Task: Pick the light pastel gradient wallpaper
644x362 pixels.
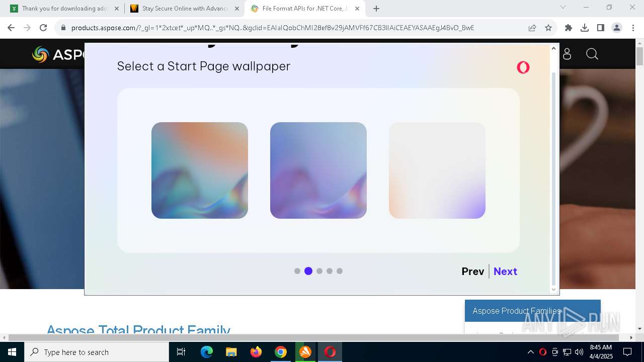Action: tap(437, 170)
